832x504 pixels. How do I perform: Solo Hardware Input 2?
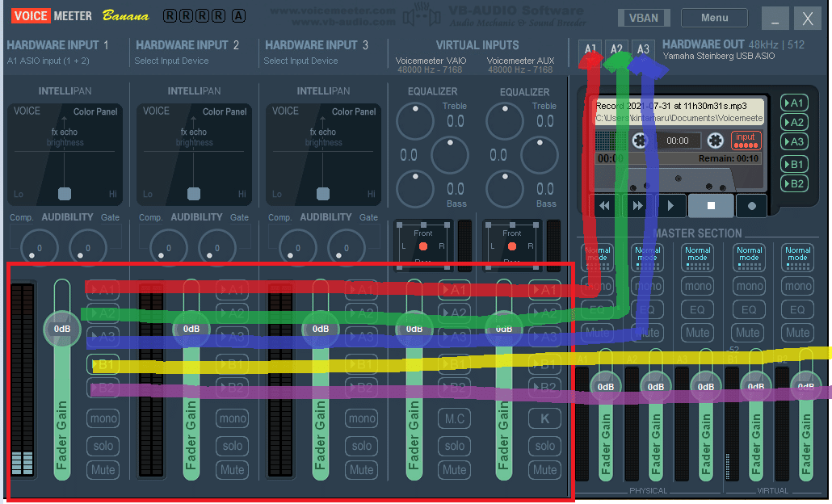coord(233,446)
